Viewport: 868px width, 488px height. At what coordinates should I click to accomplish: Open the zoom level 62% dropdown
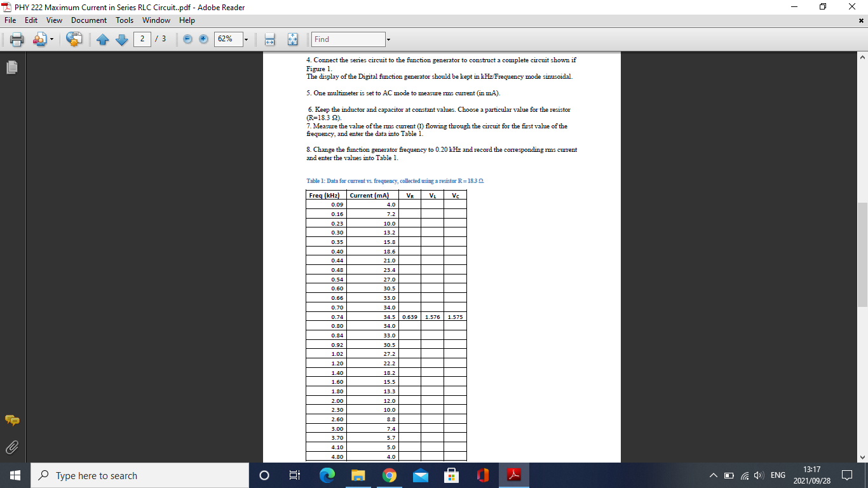[x=247, y=39]
